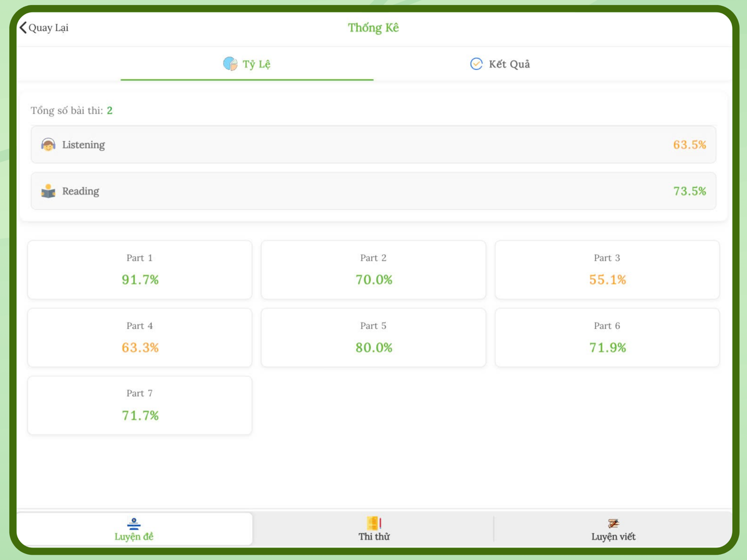Viewport: 747px width, 560px height.
Task: Open the Part 3 card
Action: [x=607, y=270]
